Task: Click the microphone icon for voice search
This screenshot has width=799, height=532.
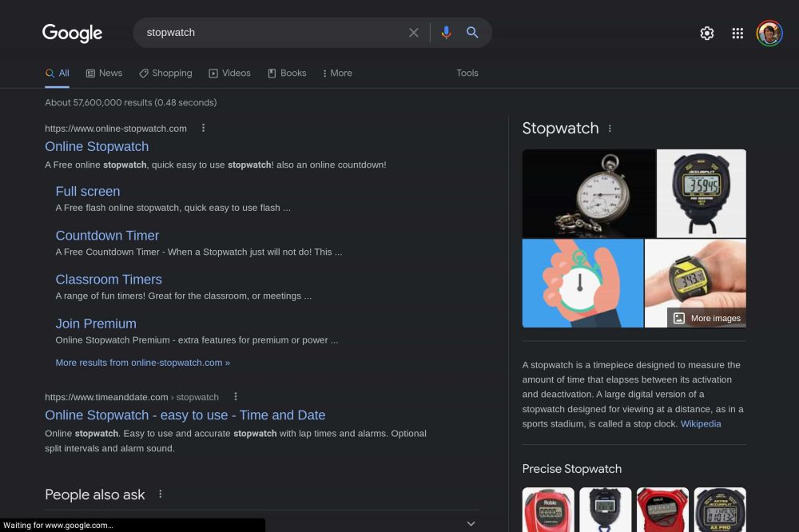Action: pyautogui.click(x=446, y=33)
